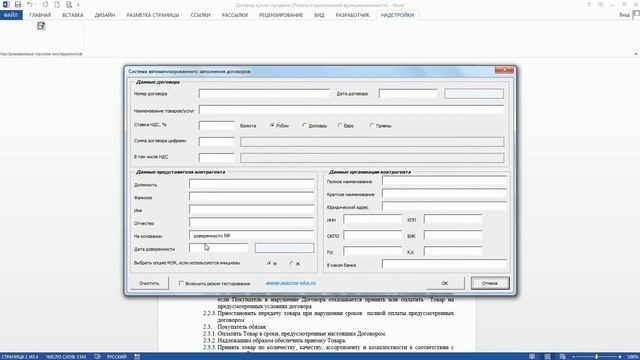Switch to the ВИД tab
Screen dimensions: 640x360
click(319, 15)
